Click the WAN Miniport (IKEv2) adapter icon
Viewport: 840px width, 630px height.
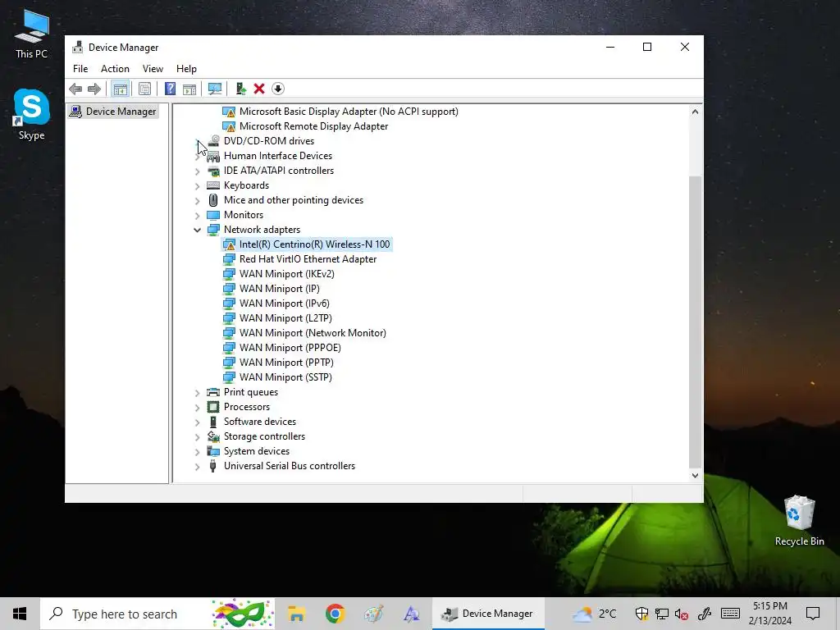229,274
